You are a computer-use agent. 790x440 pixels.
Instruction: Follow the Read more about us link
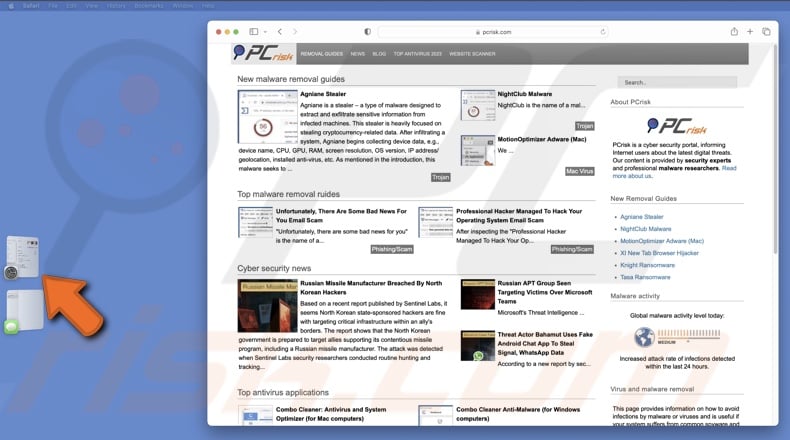pyautogui.click(x=674, y=172)
